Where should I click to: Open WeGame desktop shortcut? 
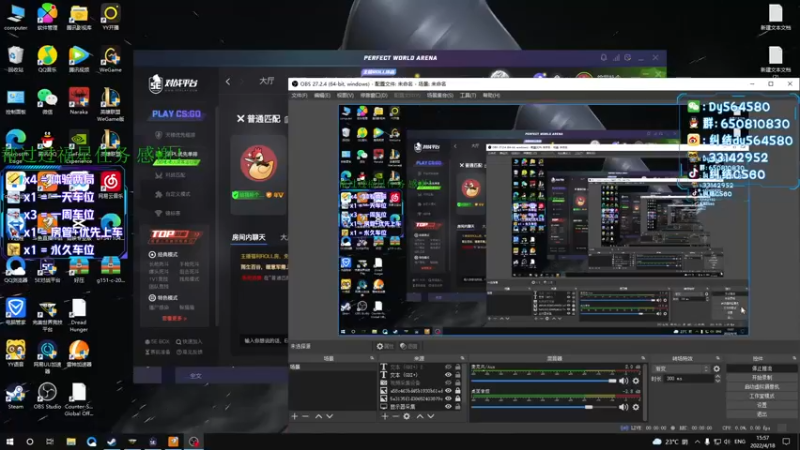click(x=110, y=59)
